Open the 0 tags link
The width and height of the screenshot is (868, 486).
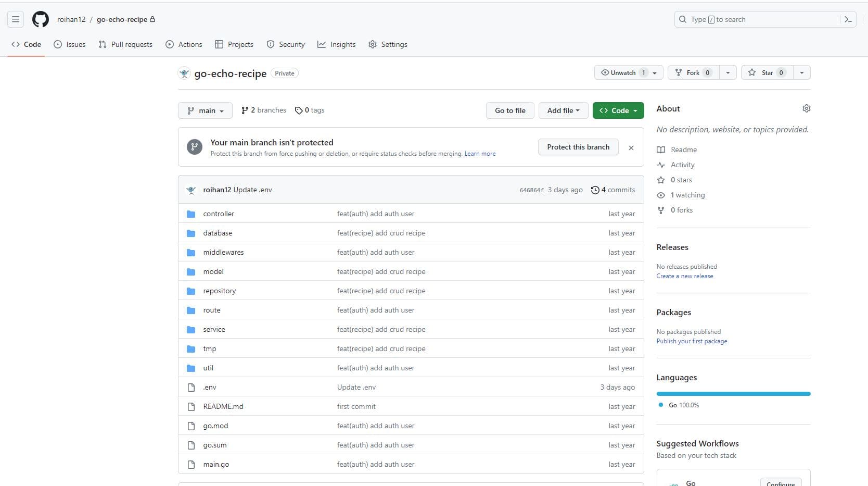[x=310, y=110]
